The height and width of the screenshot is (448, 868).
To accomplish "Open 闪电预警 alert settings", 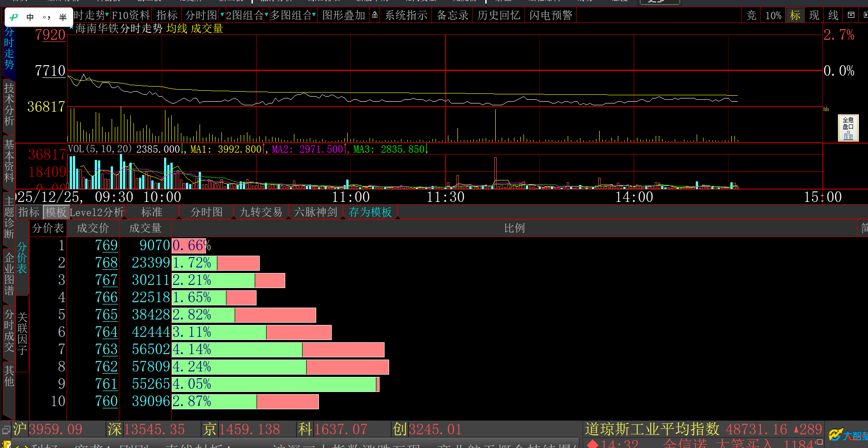I will (x=551, y=15).
